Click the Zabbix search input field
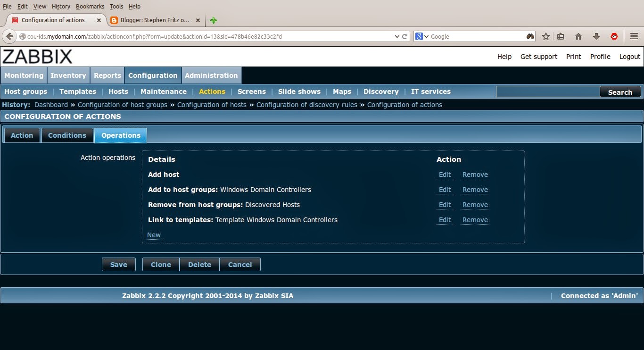 [548, 92]
